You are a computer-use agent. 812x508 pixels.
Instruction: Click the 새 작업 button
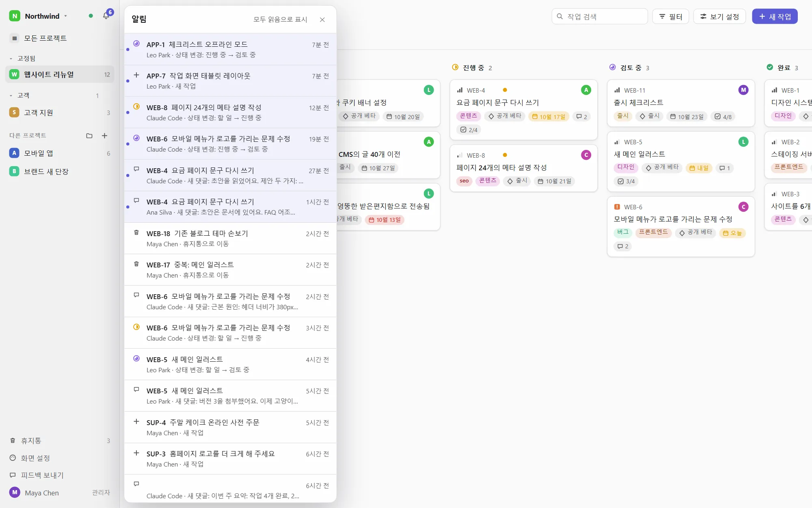775,17
